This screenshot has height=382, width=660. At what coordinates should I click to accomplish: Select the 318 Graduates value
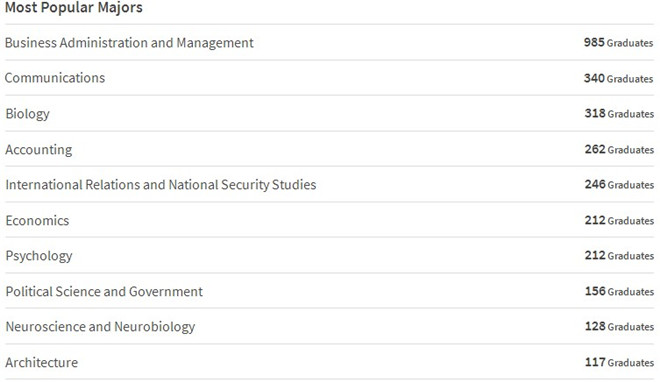(x=619, y=114)
